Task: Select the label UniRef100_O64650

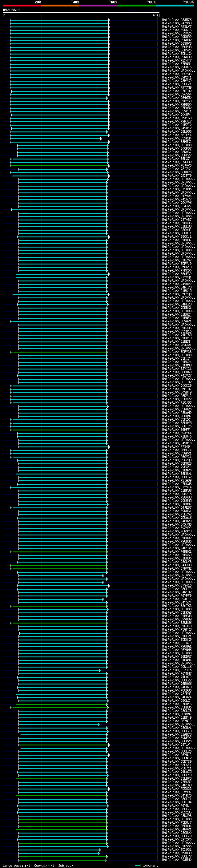Action: pyautogui.click(x=177, y=98)
